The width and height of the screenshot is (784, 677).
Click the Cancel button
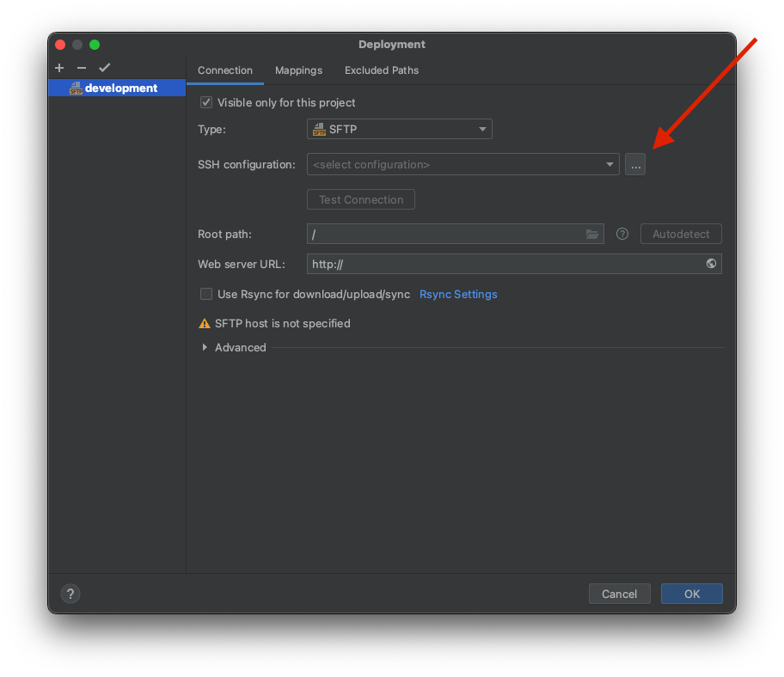pyautogui.click(x=619, y=594)
